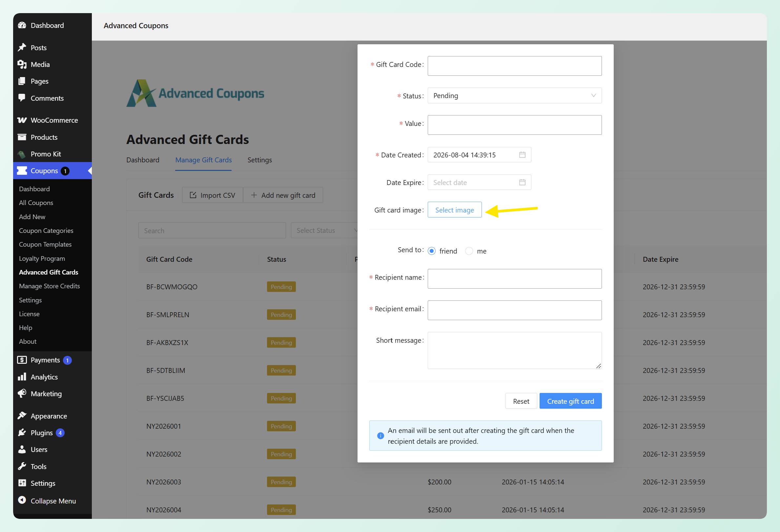Open the Status Pending dropdown
This screenshot has height=532, width=780.
tap(514, 96)
